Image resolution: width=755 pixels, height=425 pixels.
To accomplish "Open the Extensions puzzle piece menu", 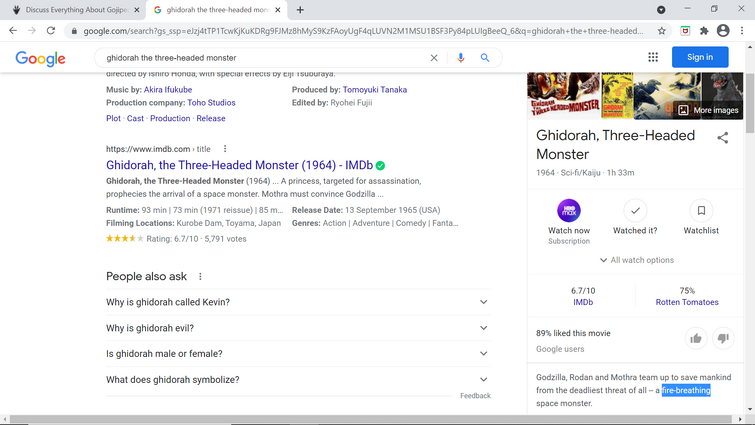I will 704,31.
